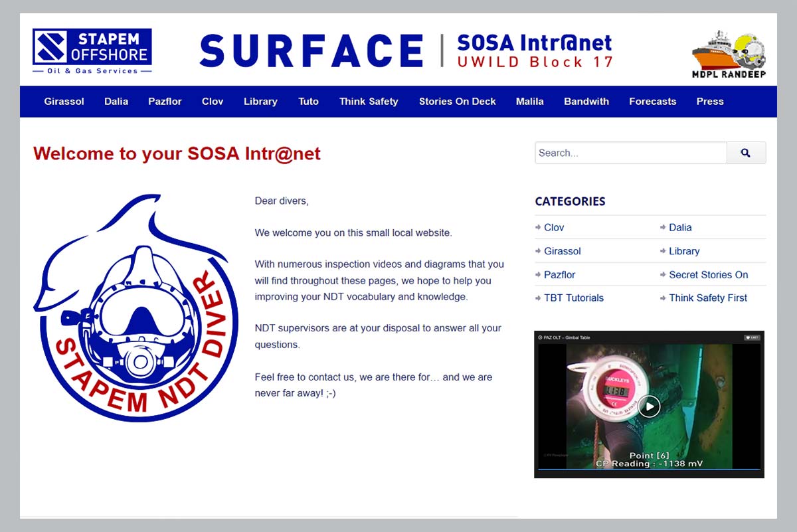Open Dalia in the blue navigation bar
Image resolution: width=797 pixels, height=532 pixels.
click(116, 102)
